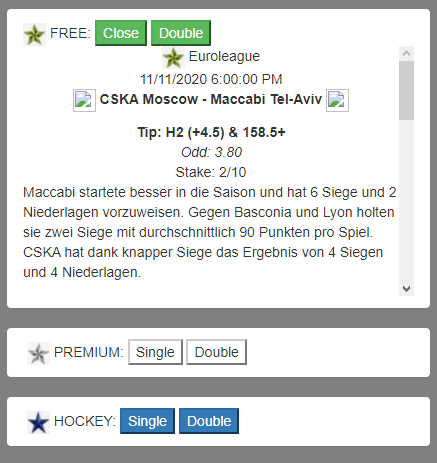Click the blue star icon beside HOCKEY
The image size is (437, 463).
pyautogui.click(x=38, y=422)
